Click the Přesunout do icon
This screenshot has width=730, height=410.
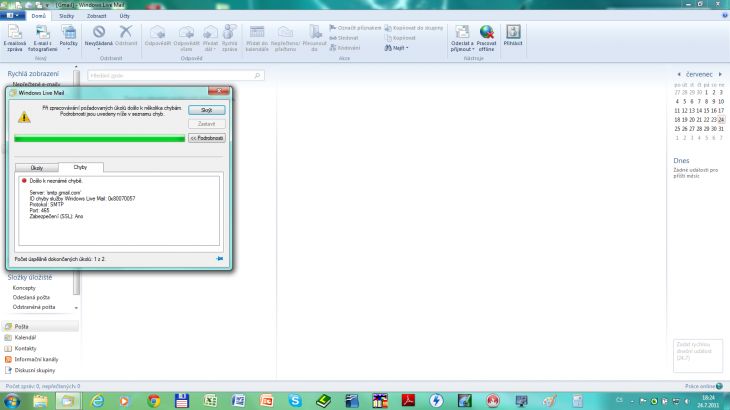tap(314, 38)
